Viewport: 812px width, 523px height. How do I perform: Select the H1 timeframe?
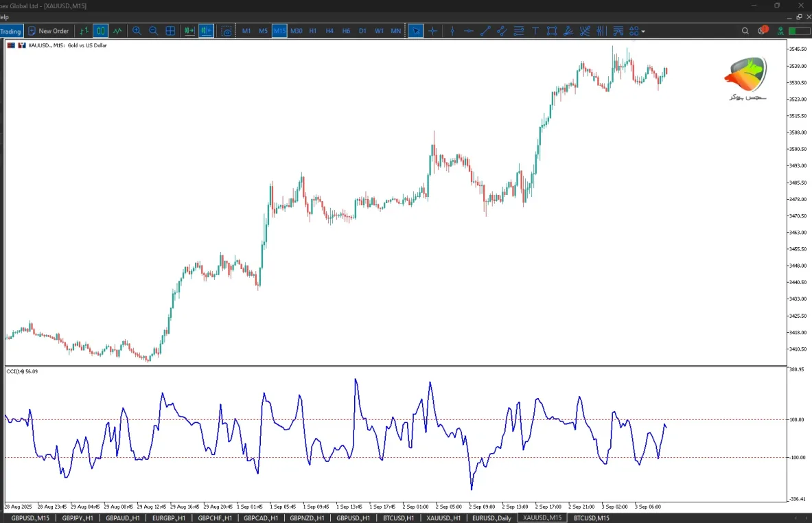313,31
